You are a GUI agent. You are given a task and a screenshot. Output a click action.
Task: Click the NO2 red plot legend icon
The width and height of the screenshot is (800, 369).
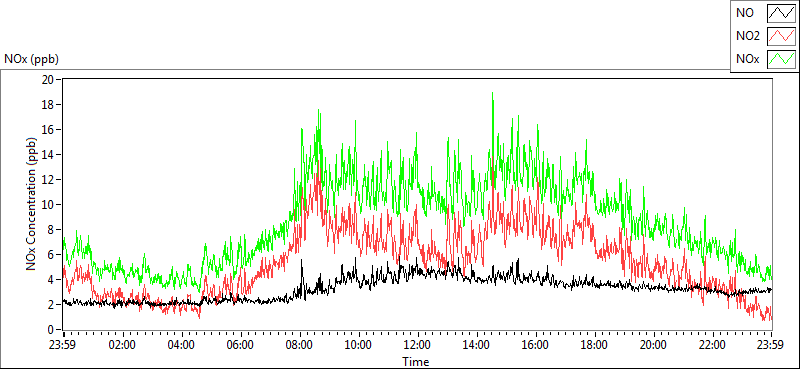click(x=781, y=36)
